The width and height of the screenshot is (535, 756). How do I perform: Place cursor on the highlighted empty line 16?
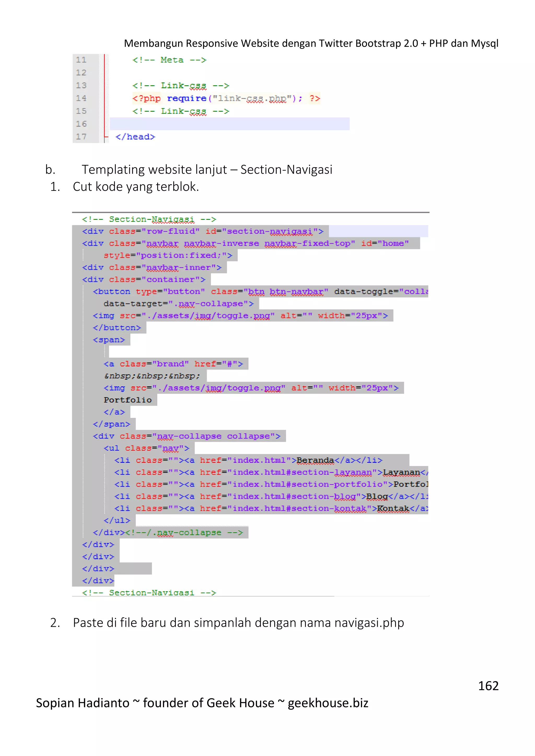pyautogui.click(x=229, y=124)
